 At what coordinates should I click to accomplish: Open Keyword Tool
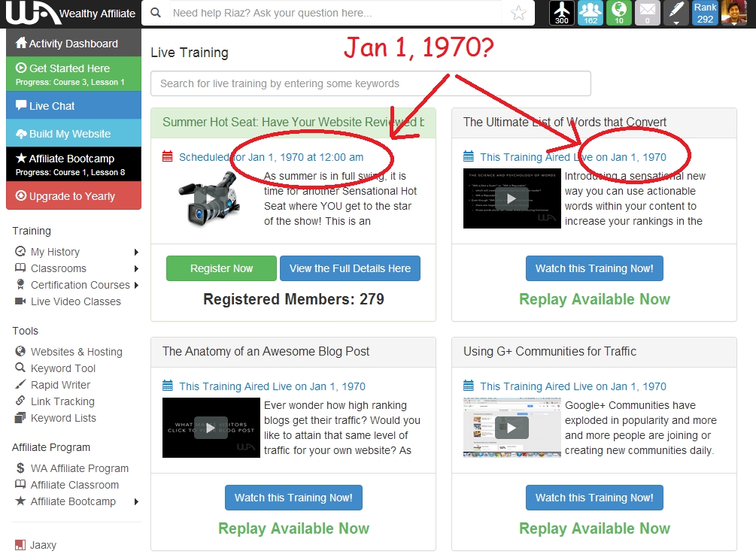tap(63, 368)
